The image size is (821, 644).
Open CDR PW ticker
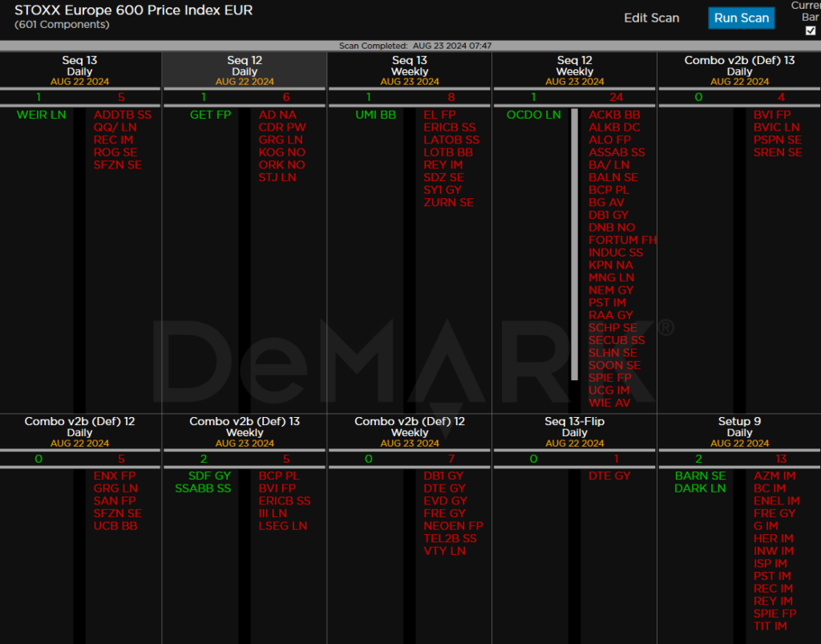pyautogui.click(x=282, y=128)
